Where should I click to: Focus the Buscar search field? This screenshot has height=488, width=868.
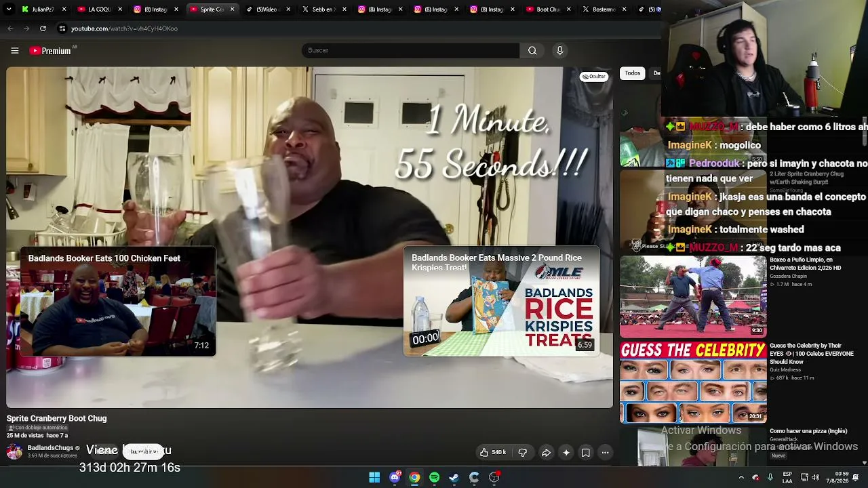[410, 51]
